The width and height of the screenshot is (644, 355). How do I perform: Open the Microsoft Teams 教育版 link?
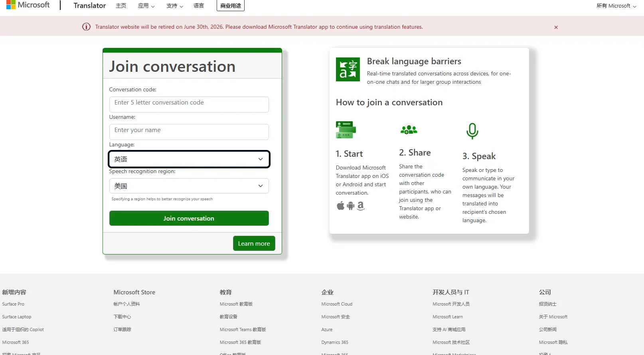click(x=243, y=329)
